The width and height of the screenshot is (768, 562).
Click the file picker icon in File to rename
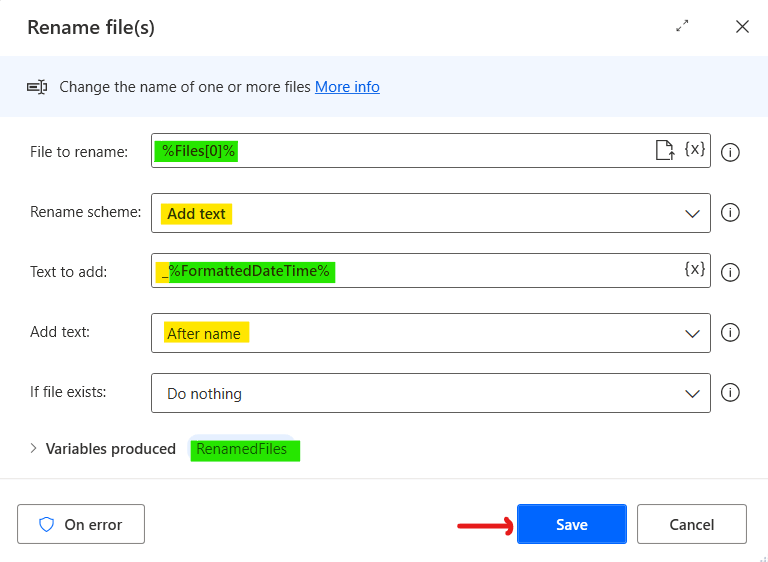[x=664, y=151]
